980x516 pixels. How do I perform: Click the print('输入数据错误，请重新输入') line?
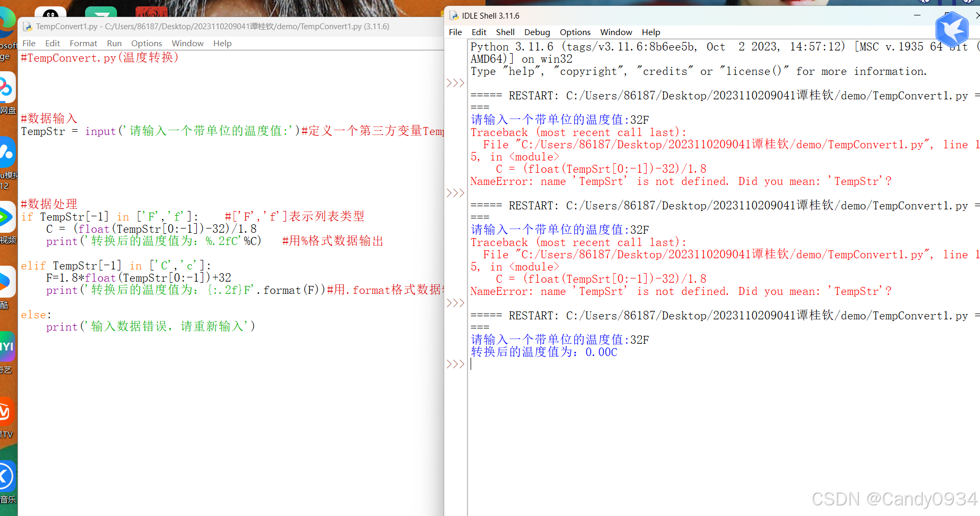(x=150, y=326)
